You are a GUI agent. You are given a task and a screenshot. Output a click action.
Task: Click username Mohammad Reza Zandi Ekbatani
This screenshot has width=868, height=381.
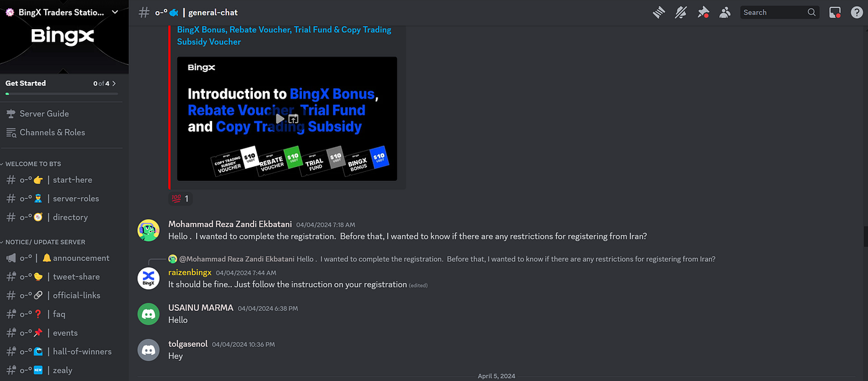tap(230, 224)
